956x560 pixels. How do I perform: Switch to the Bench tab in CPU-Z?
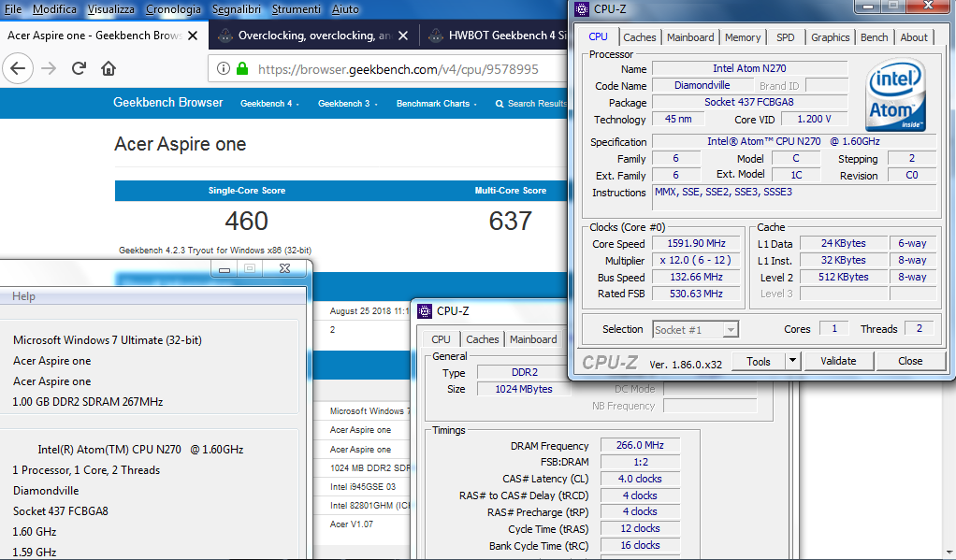tap(874, 37)
